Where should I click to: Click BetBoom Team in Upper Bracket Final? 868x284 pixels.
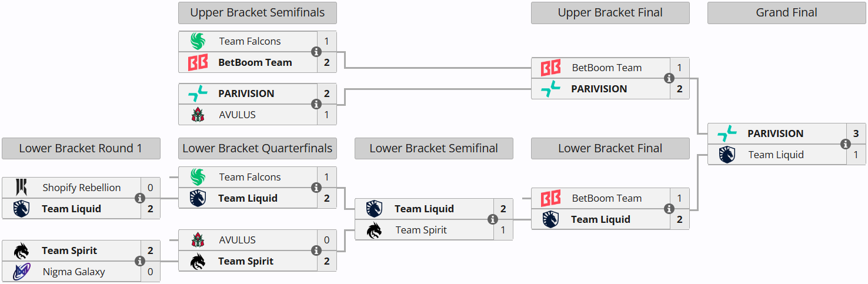606,68
